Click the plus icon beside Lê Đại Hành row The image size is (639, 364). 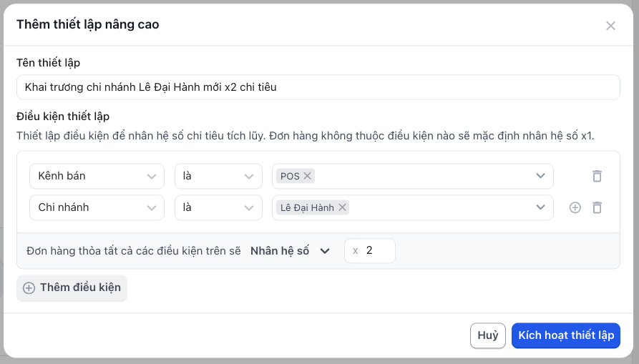click(575, 207)
